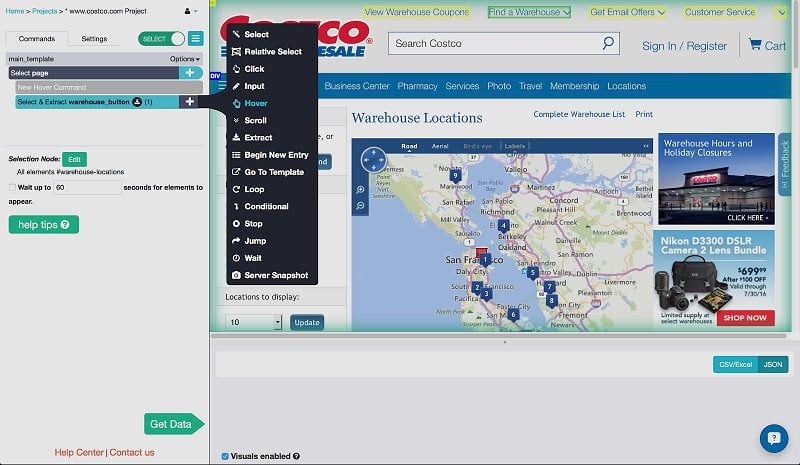800x465 pixels.
Task: Open Customer Service link
Action: [719, 12]
